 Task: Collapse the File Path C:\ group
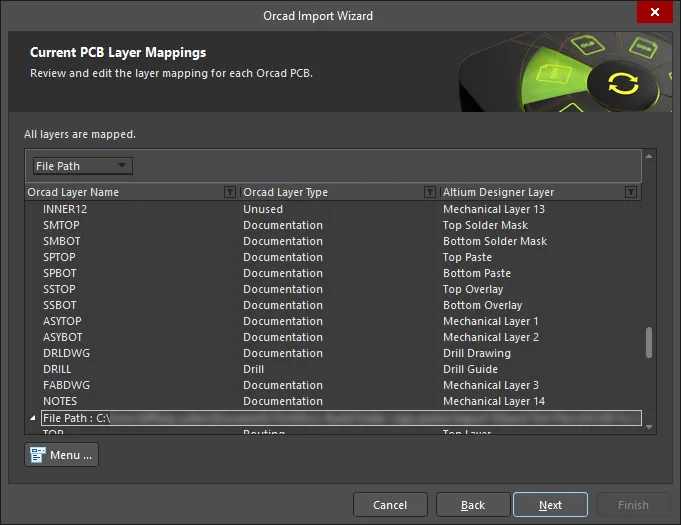click(33, 418)
